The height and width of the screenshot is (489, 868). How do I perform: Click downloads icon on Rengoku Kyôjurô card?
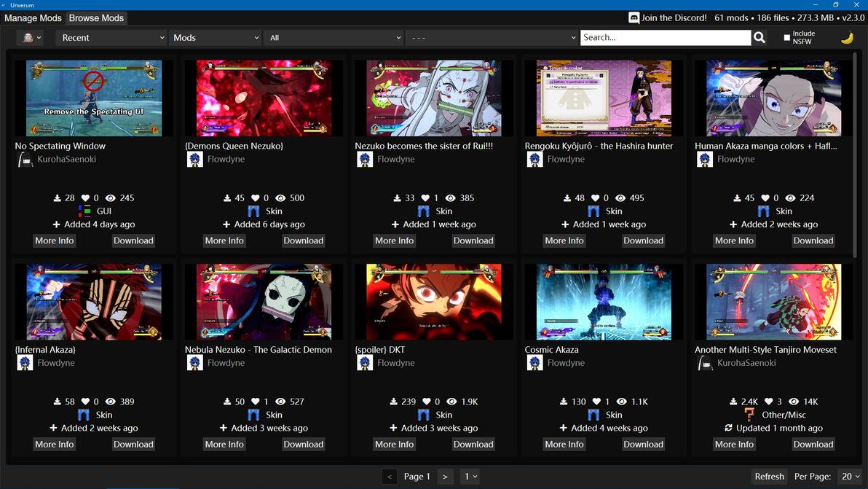coord(567,197)
